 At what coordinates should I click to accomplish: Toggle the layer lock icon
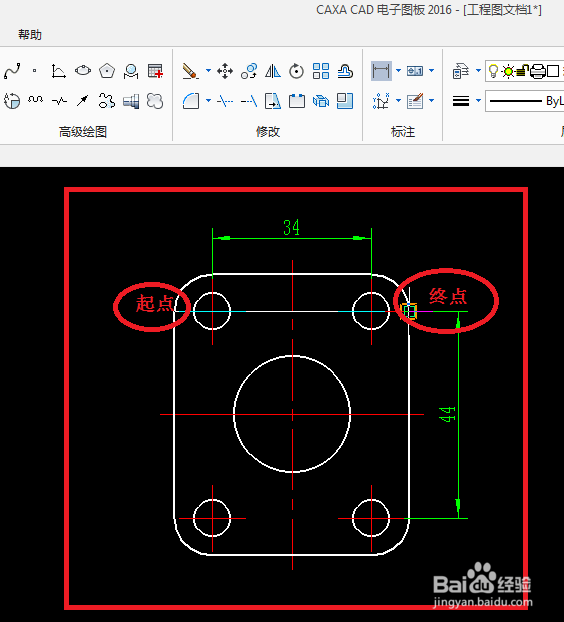[523, 71]
